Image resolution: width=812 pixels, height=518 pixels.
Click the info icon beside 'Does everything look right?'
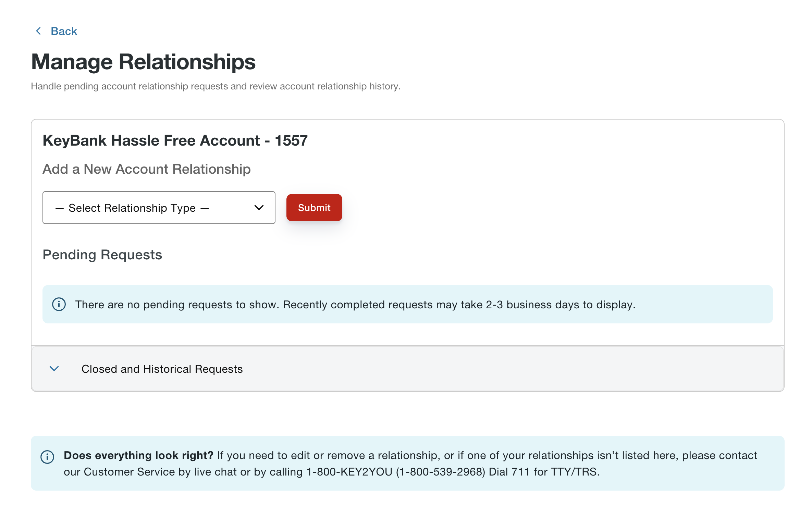(47, 457)
